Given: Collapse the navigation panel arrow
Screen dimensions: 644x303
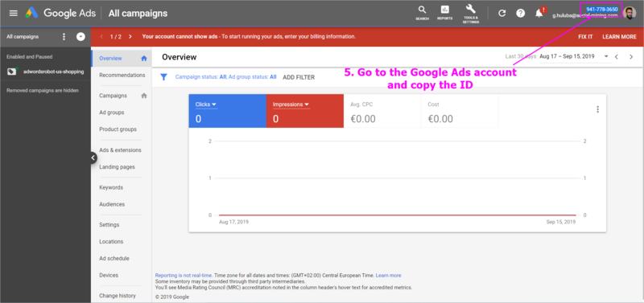Looking at the screenshot, I should (93, 158).
